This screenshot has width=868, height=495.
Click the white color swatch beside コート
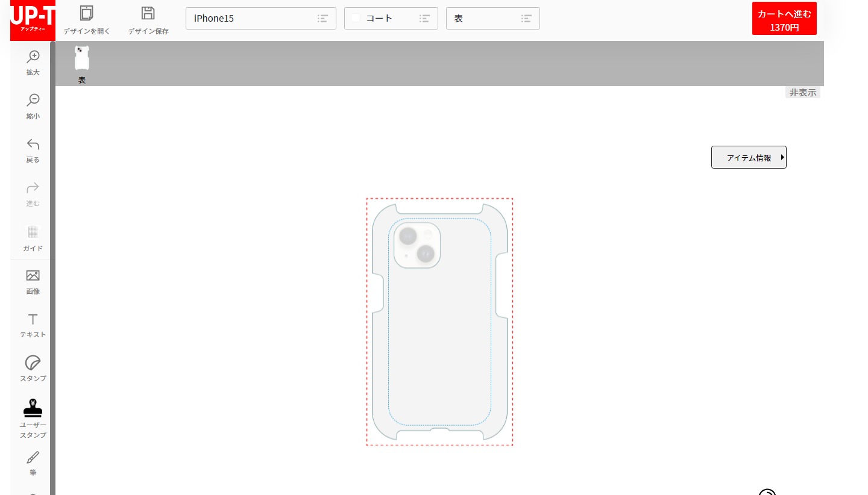[x=356, y=18]
